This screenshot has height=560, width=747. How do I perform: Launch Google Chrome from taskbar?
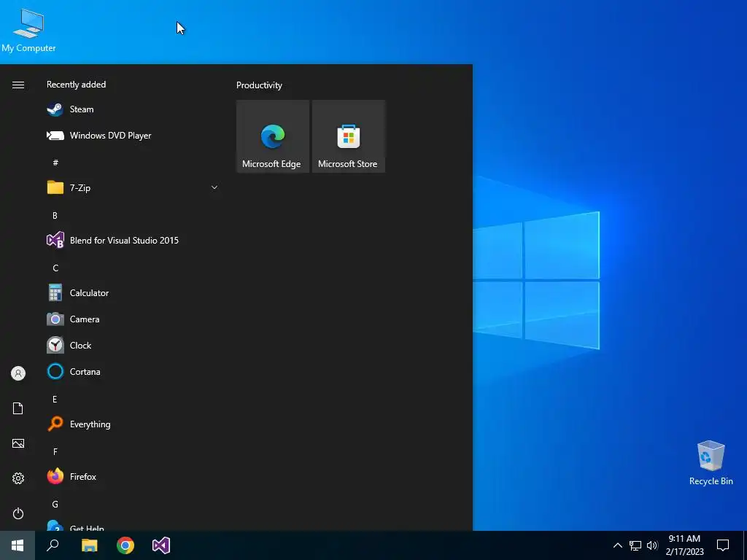(125, 545)
